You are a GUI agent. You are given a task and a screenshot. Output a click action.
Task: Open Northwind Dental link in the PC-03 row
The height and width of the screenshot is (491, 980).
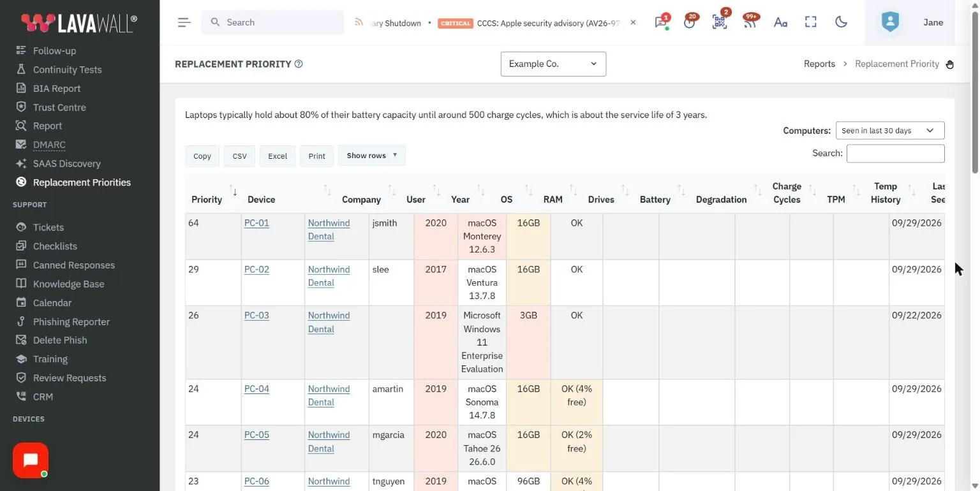click(x=329, y=322)
